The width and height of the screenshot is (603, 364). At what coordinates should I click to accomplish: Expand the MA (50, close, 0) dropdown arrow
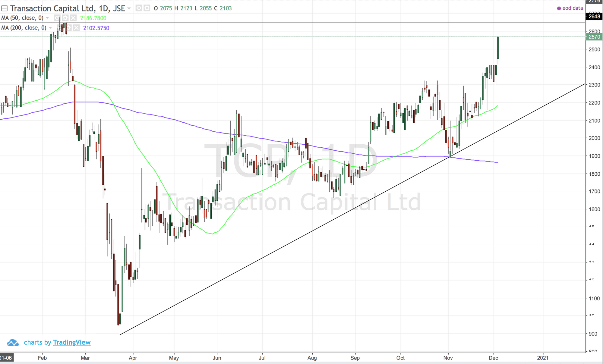tap(47, 18)
